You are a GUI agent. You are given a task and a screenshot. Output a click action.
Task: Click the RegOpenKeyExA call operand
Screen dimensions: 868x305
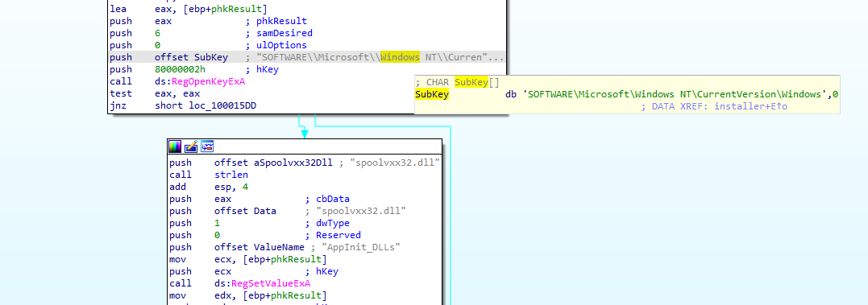click(x=200, y=82)
